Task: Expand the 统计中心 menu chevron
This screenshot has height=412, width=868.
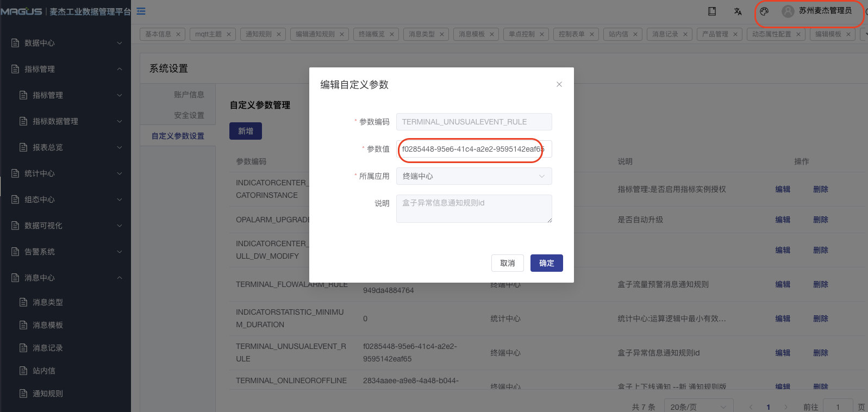Action: pos(120,173)
